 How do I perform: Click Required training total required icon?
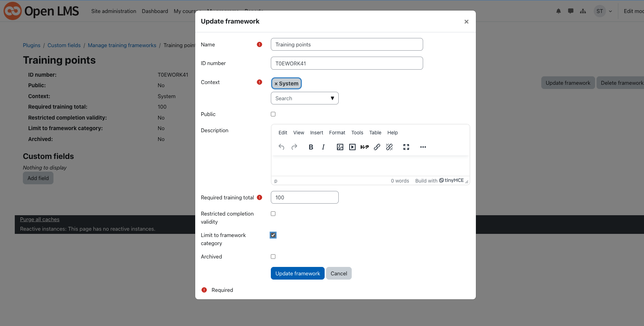[260, 197]
